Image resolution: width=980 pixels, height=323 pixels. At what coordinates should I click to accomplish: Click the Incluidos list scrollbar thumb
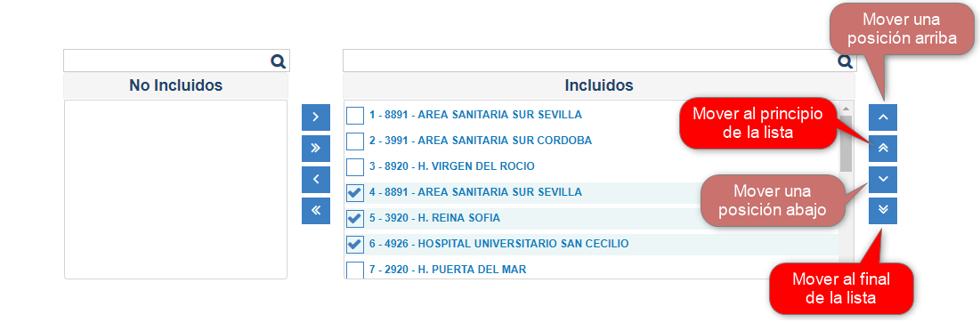tap(846, 143)
